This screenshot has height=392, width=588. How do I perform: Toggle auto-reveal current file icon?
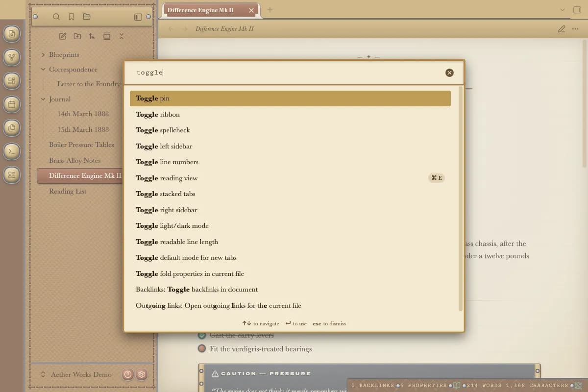tap(107, 36)
